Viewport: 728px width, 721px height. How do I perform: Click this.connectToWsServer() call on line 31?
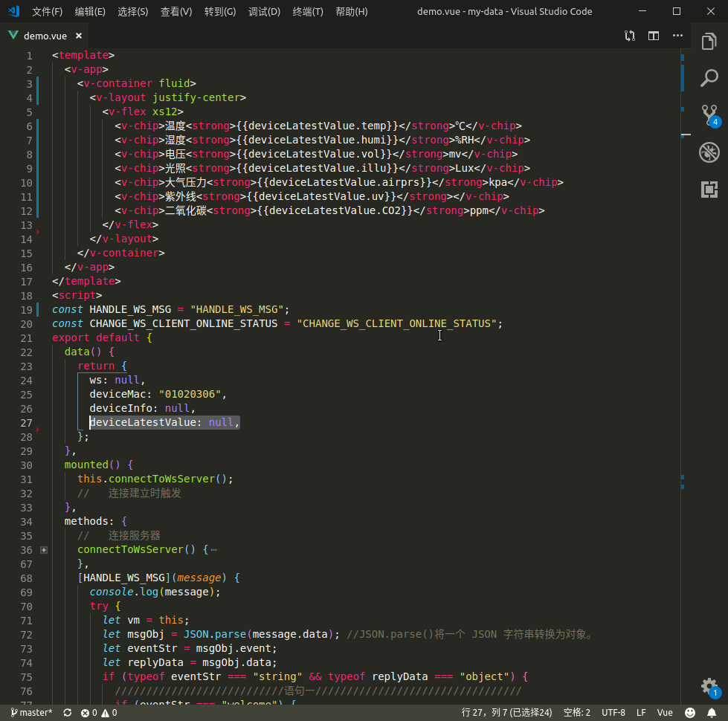click(155, 479)
